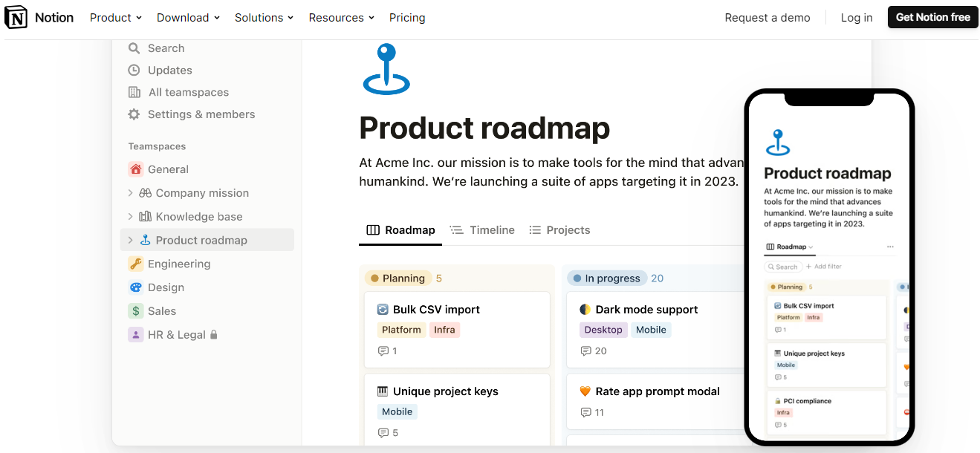Click Add filter in phone mockup
Screen dimensions: 980x453
tap(824, 267)
